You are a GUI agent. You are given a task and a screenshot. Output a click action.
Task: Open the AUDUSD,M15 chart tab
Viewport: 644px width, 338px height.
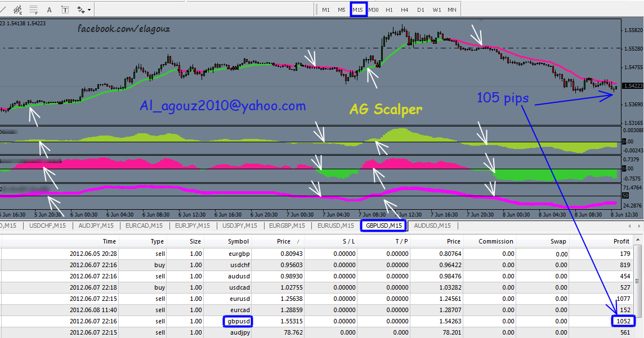click(432, 226)
